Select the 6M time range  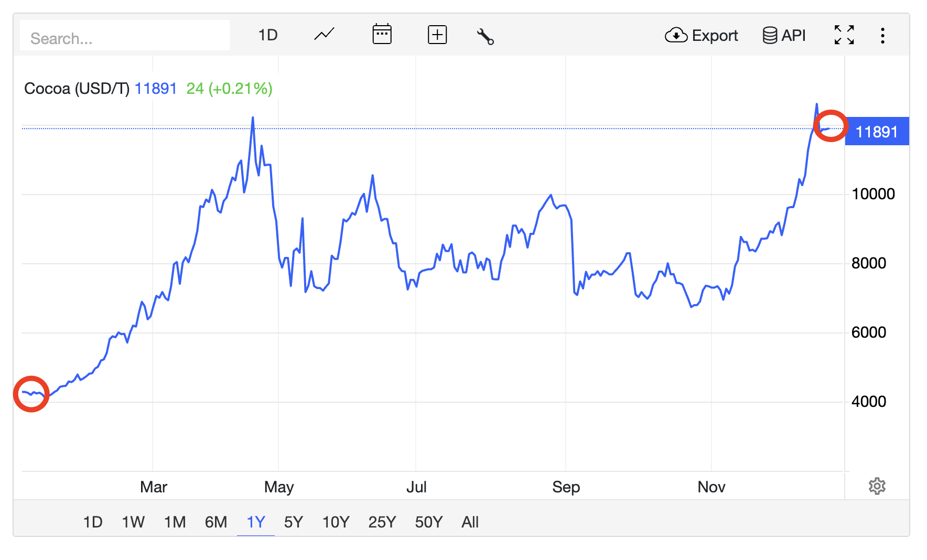pos(216,522)
